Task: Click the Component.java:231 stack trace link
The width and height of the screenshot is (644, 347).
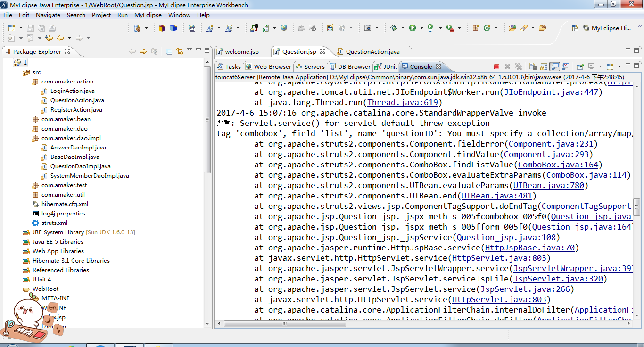Action: (551, 144)
